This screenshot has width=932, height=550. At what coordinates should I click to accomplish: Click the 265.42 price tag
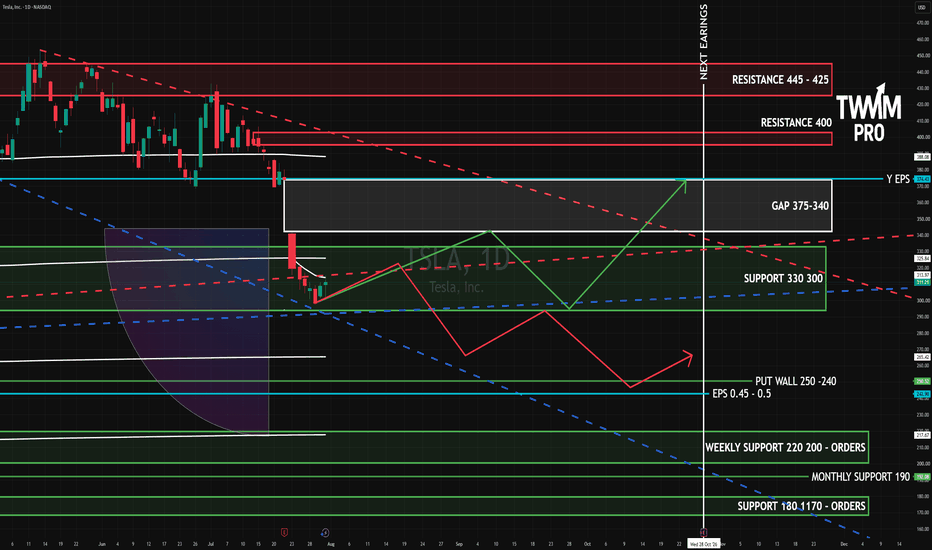pos(922,357)
